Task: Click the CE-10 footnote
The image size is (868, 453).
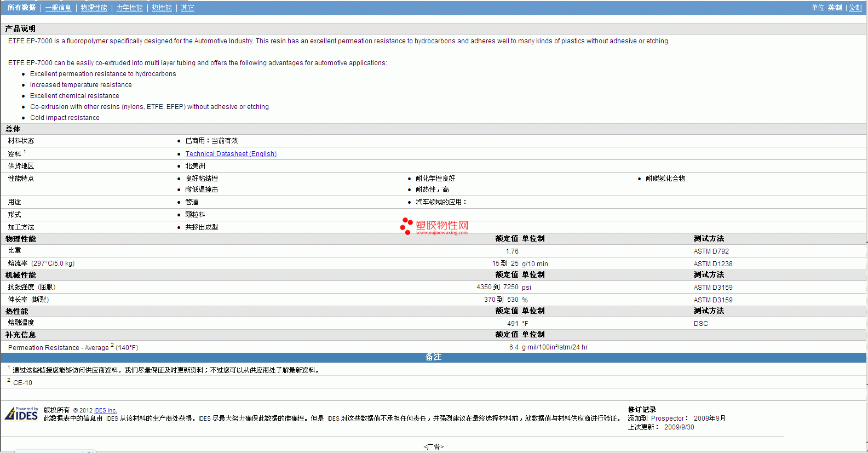Action: click(x=22, y=383)
